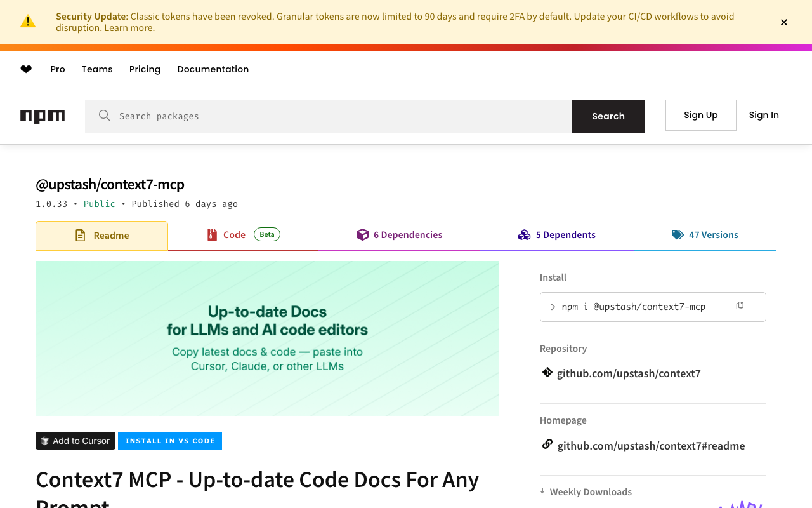The width and height of the screenshot is (812, 508).
Task: Click the black heart icon
Action: 26,69
